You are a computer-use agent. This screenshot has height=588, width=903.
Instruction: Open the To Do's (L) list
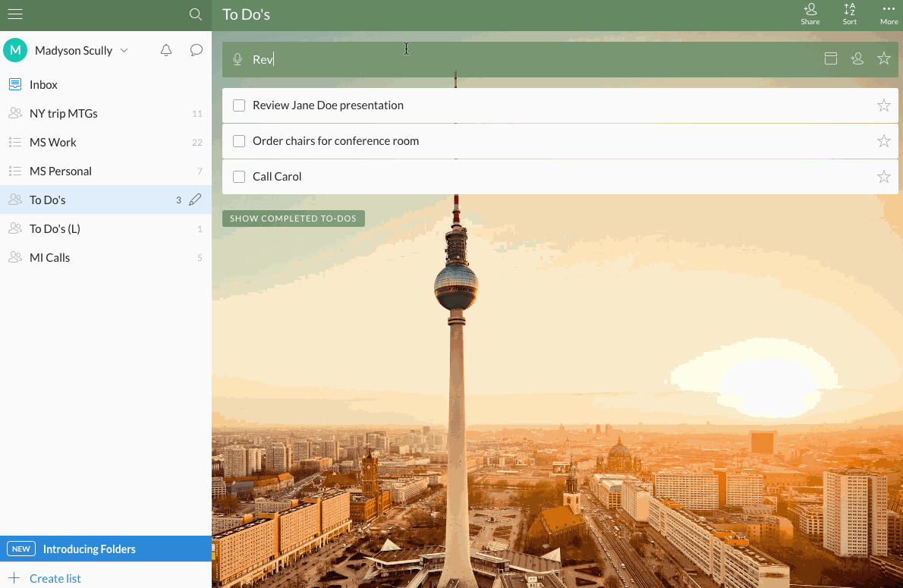click(x=106, y=228)
